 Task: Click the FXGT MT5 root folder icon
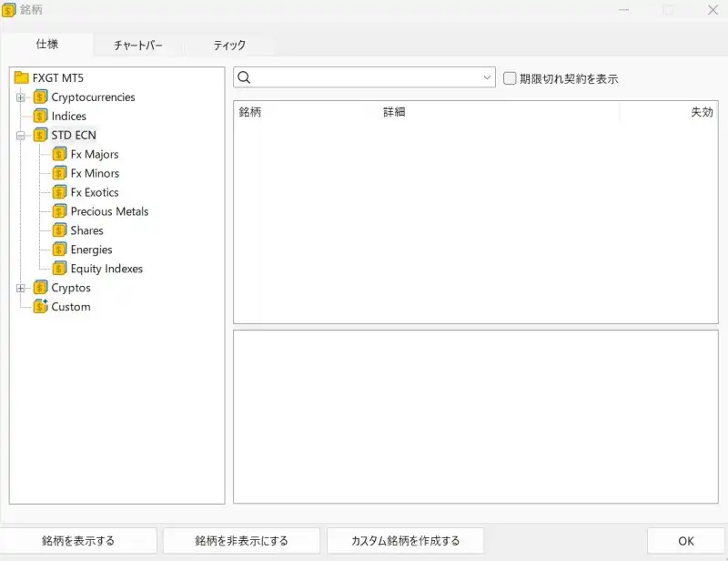(x=21, y=77)
